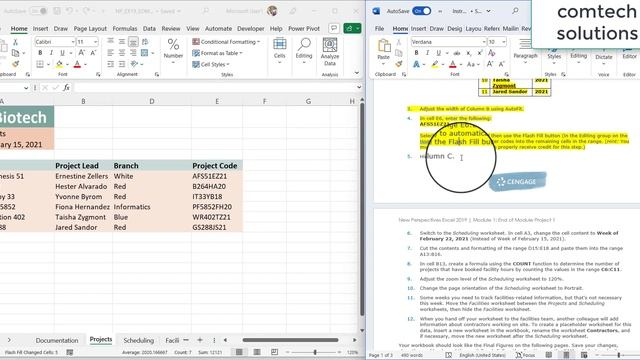Open Excel's font size 11 dropdown
640x360 pixels.
(x=96, y=42)
